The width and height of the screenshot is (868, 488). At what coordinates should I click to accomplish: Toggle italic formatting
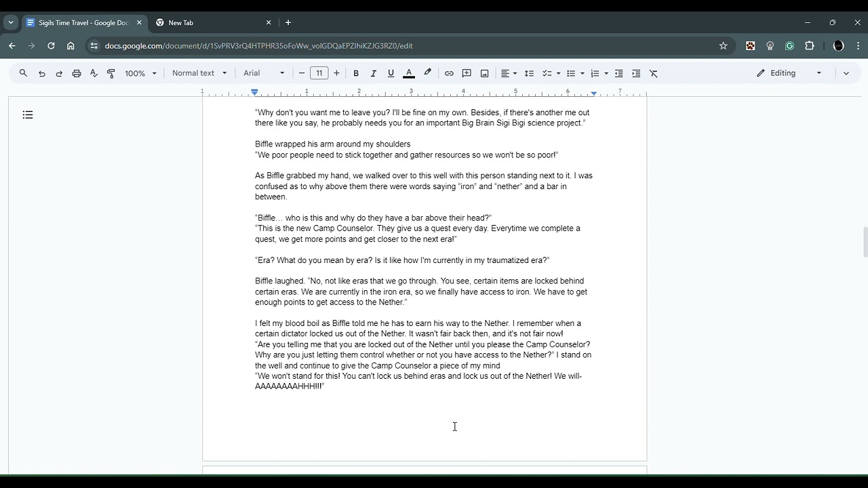pyautogui.click(x=373, y=73)
